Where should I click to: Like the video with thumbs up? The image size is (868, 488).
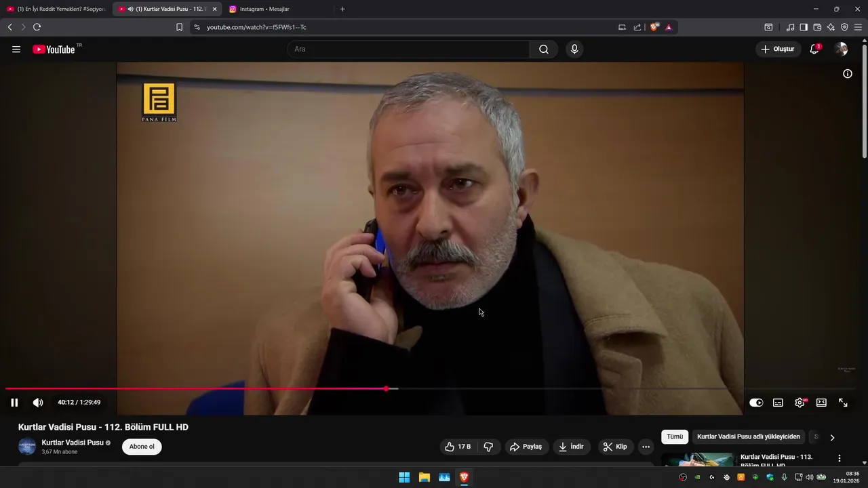coord(458,447)
